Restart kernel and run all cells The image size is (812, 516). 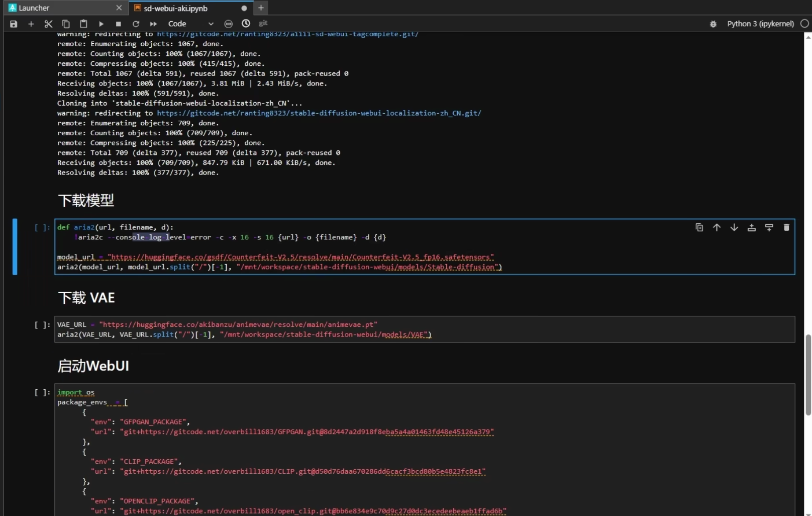(153, 24)
